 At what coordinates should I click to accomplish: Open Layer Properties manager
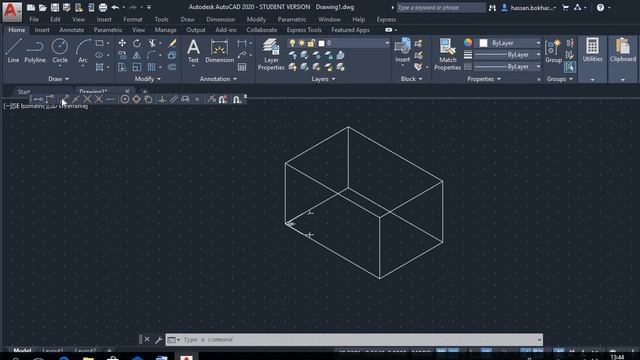(x=271, y=54)
